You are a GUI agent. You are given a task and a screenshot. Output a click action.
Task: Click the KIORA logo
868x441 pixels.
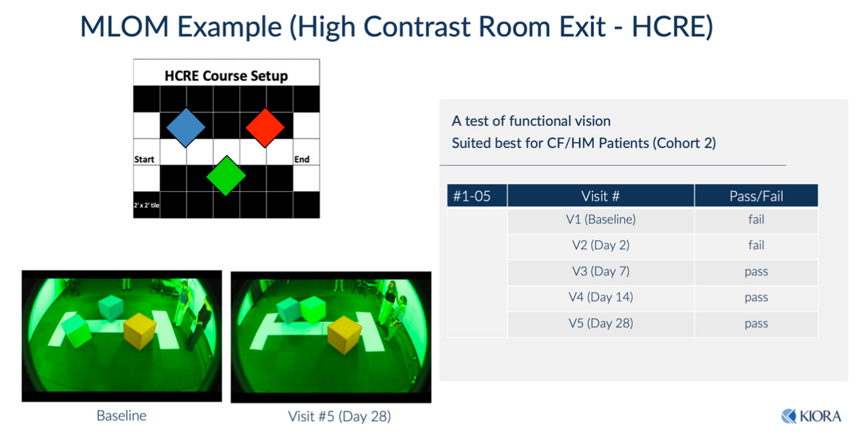tap(811, 416)
